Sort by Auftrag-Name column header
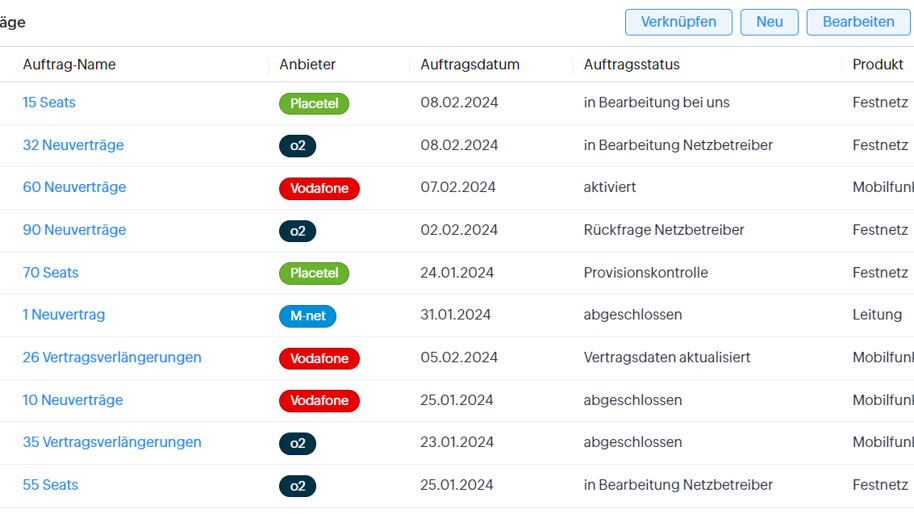914x514 pixels. tap(69, 65)
